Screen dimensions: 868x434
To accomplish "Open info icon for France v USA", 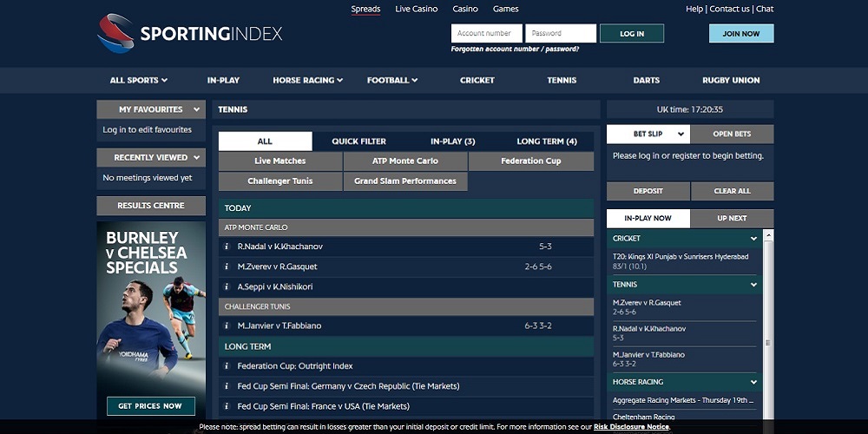I will (227, 406).
